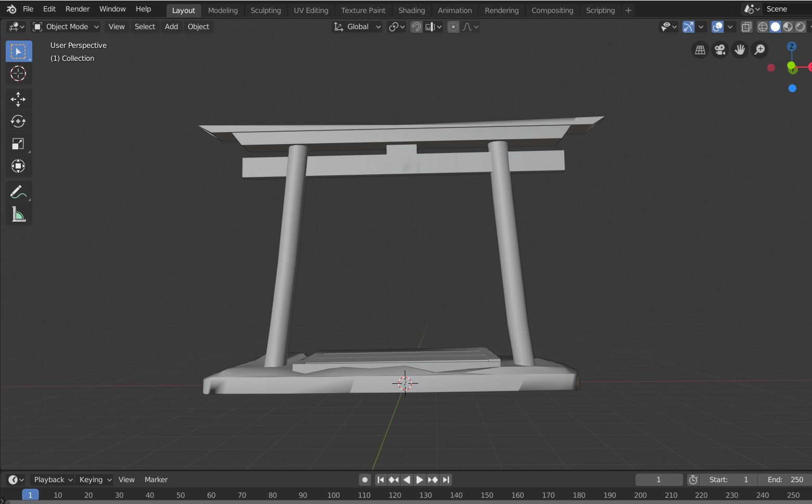Switch to the UV Editing workspace tab
Image resolution: width=812 pixels, height=504 pixels.
[x=311, y=10]
